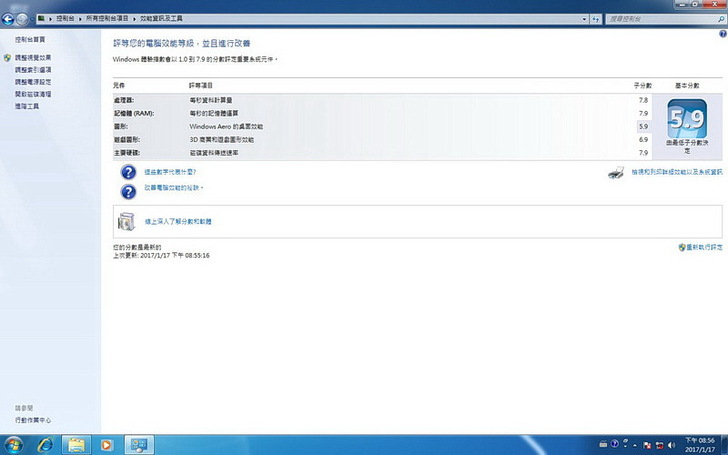728x455 pixels.
Task: Launch Internet Explorer from the taskbar
Action: point(45,445)
